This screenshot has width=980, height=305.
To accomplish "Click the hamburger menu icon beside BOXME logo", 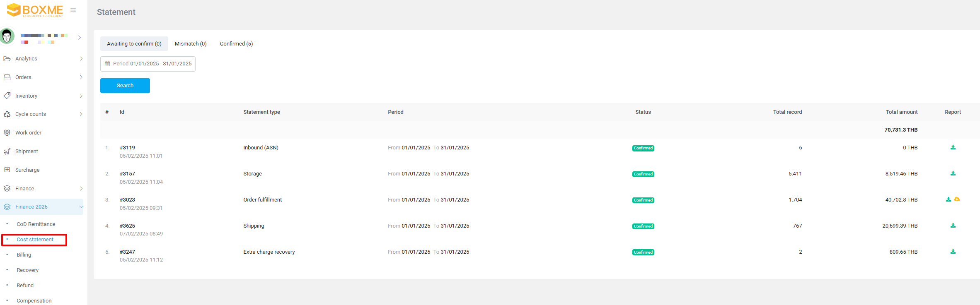I will [x=73, y=10].
